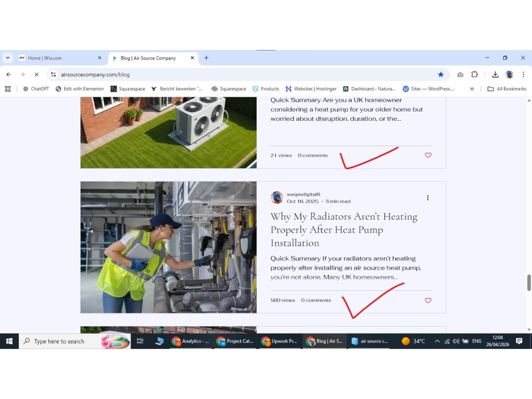
Task: Open the Analytics Chrome taskbar window
Action: tap(190, 341)
